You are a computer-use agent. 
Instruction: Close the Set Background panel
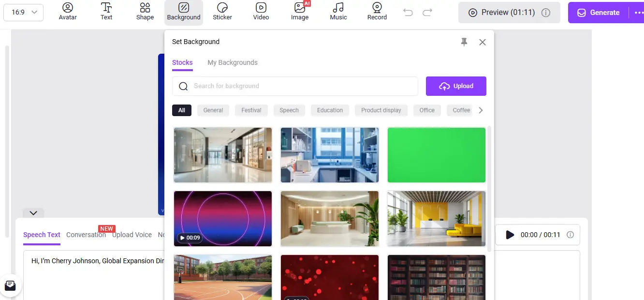pyautogui.click(x=483, y=42)
